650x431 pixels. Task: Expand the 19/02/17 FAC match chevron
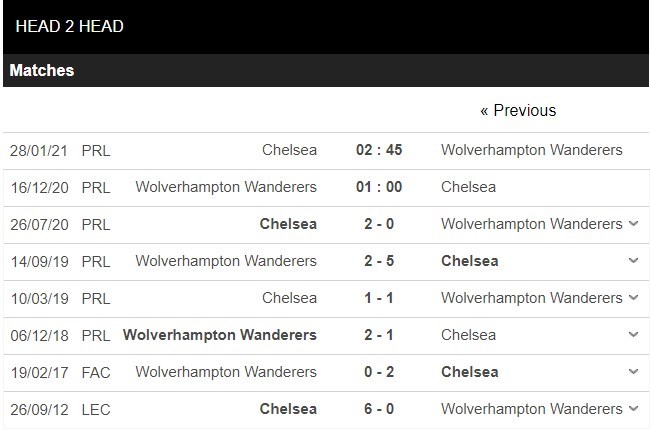pyautogui.click(x=632, y=372)
